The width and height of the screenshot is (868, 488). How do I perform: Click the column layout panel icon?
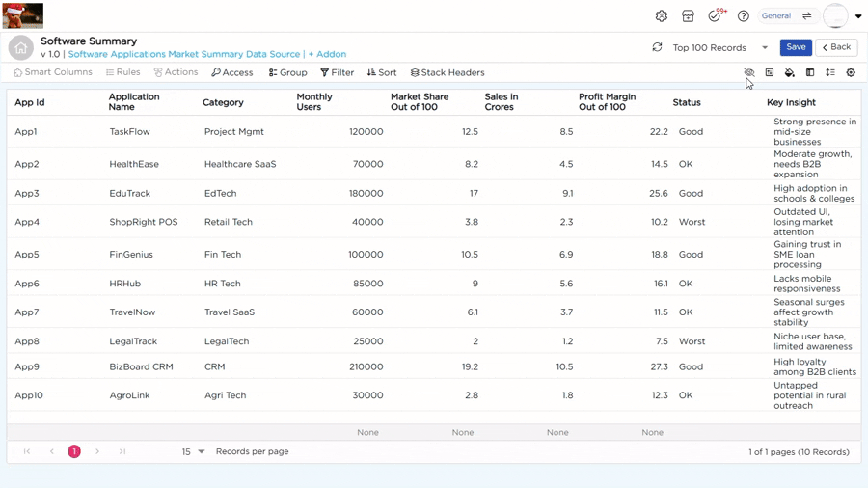(810, 73)
